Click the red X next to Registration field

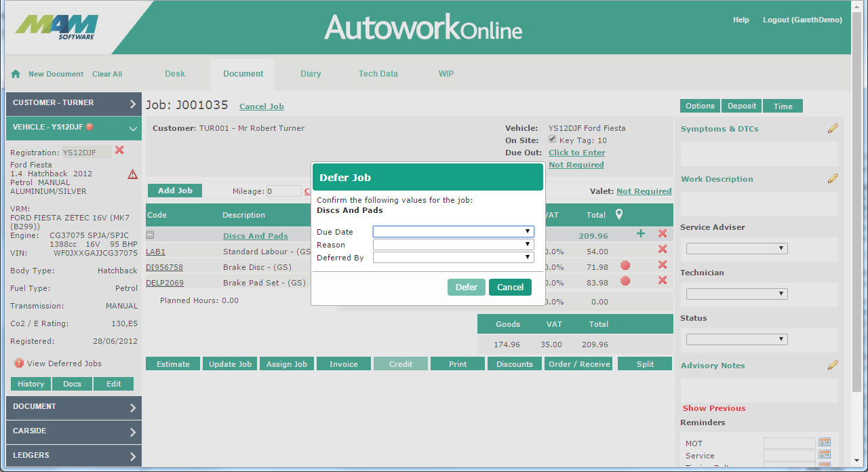coord(119,151)
